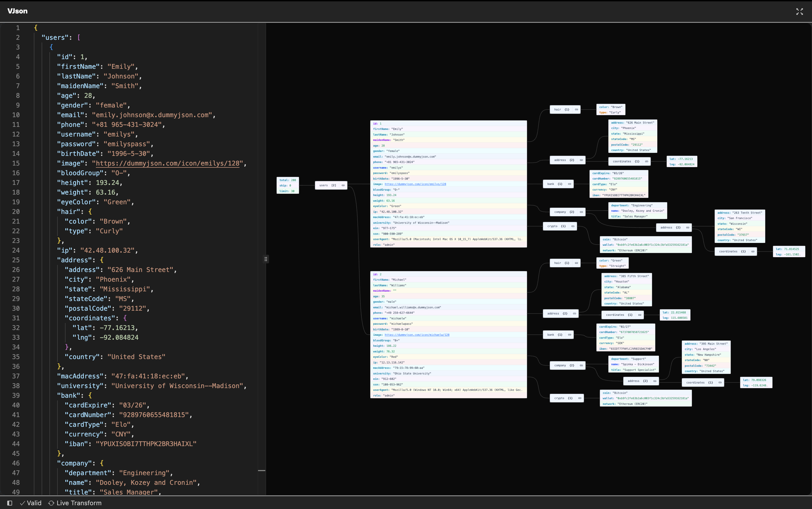812x509 pixels.
Task: Click link icon on company node beside Support department
Action: 581,365
